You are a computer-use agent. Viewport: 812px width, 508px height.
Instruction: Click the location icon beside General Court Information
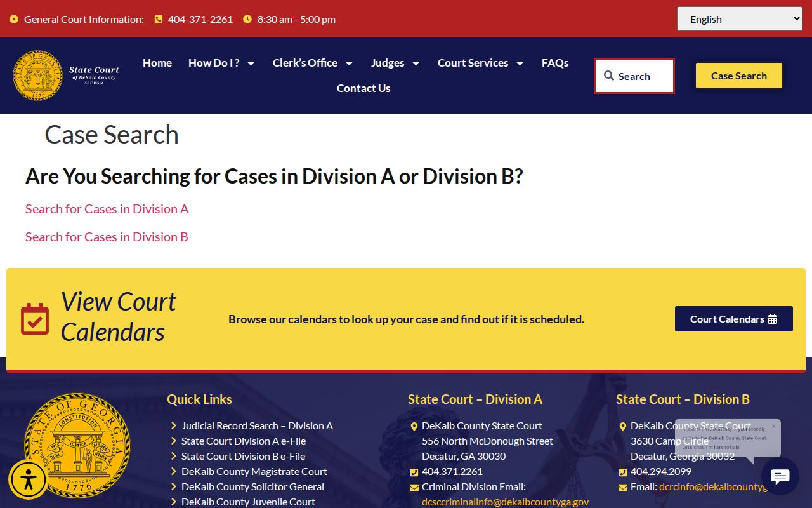tap(14, 19)
